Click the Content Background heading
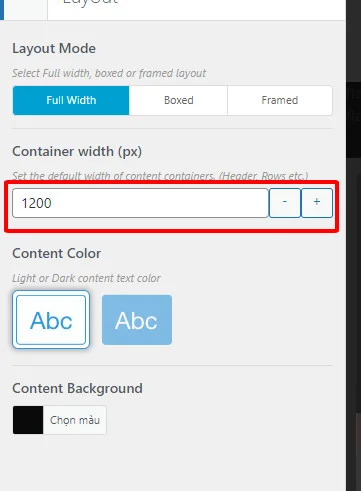This screenshot has width=361, height=491. click(x=77, y=388)
